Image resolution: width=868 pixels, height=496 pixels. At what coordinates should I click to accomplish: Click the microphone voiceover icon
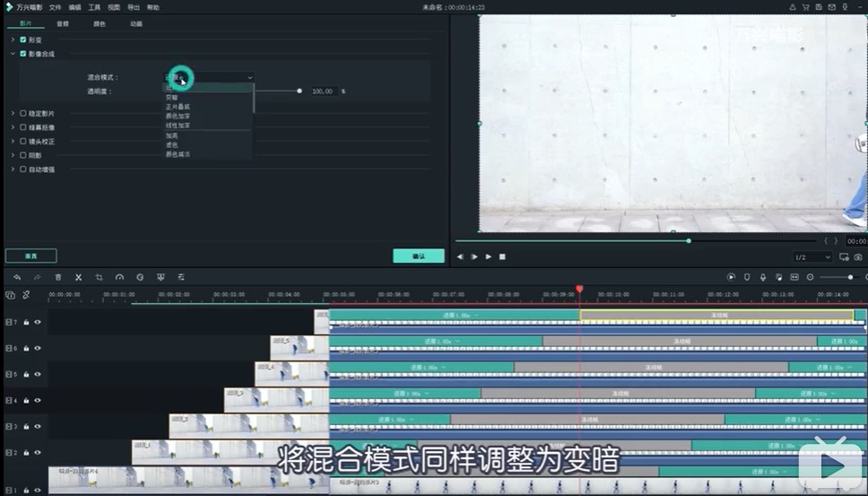click(763, 277)
